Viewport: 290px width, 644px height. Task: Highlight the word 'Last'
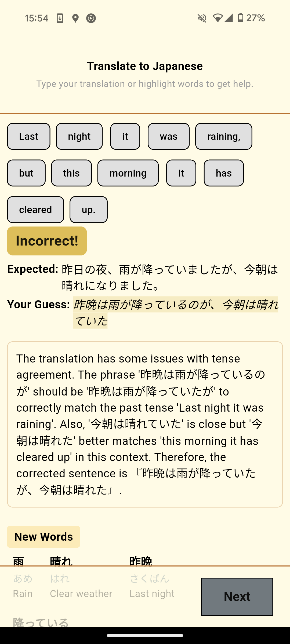coord(29,136)
